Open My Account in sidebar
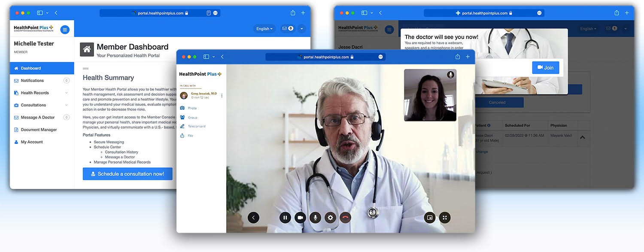The height and width of the screenshot is (252, 644). coord(42,142)
